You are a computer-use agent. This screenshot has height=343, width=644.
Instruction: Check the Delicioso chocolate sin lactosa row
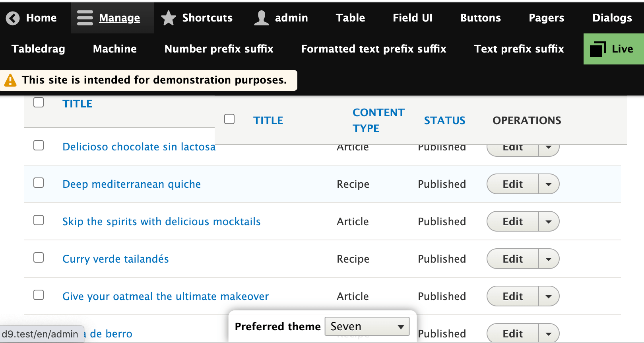[39, 145]
